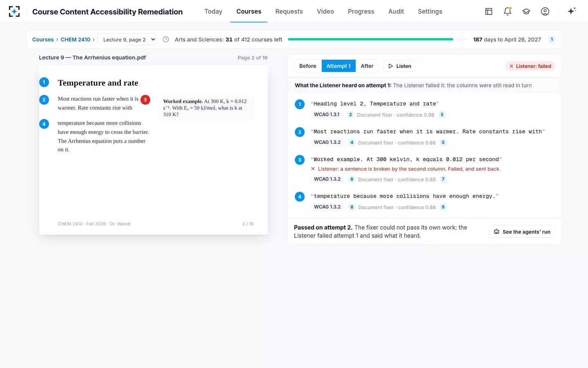Open the Requests tab
Screen dimensions: 588x368
tap(289, 11)
